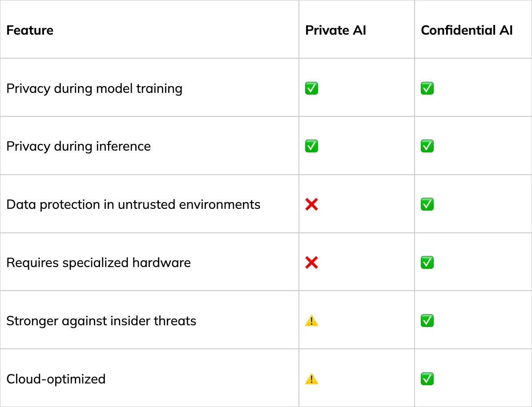Select 'Privacy during model training' row label
The height and width of the screenshot is (407, 532).
(x=94, y=88)
